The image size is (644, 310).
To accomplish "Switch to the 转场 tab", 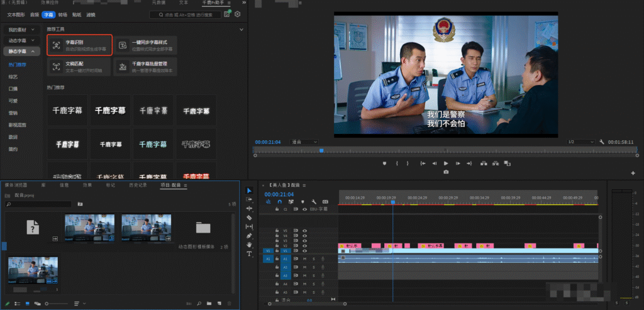I will pos(62,14).
